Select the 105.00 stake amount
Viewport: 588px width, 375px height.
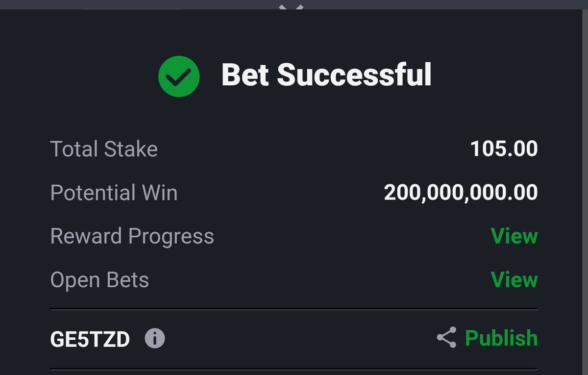504,149
